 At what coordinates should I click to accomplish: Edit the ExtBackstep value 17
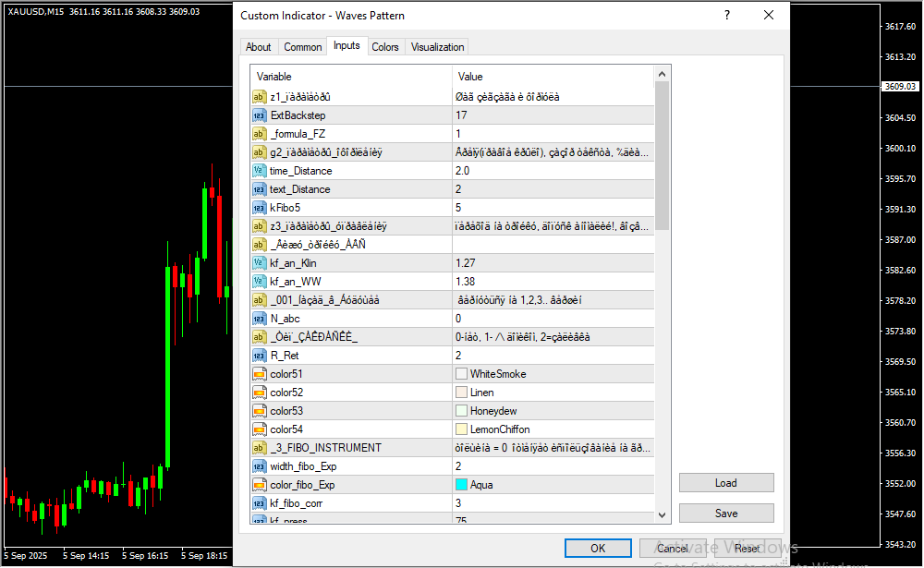[553, 115]
